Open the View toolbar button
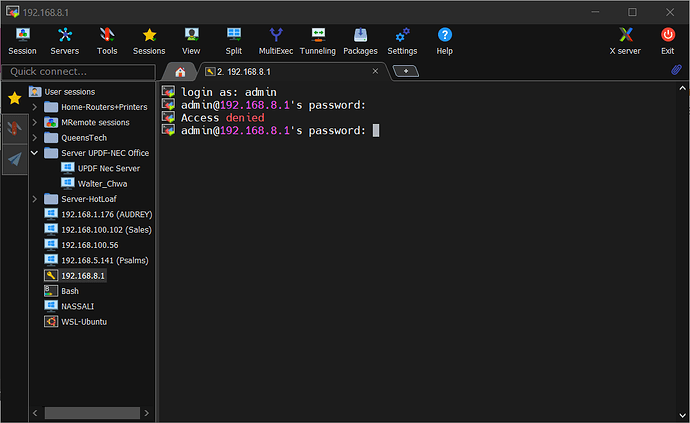This screenshot has width=690, height=423. tap(191, 41)
